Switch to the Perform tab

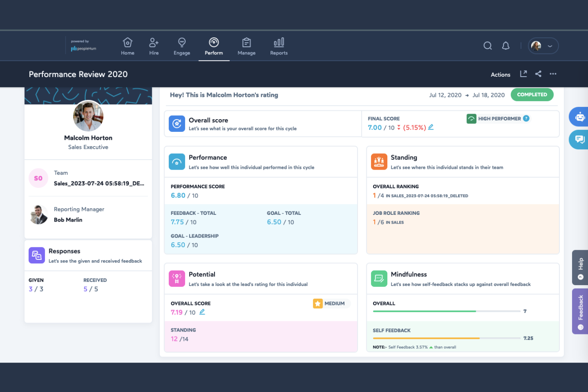pyautogui.click(x=214, y=46)
